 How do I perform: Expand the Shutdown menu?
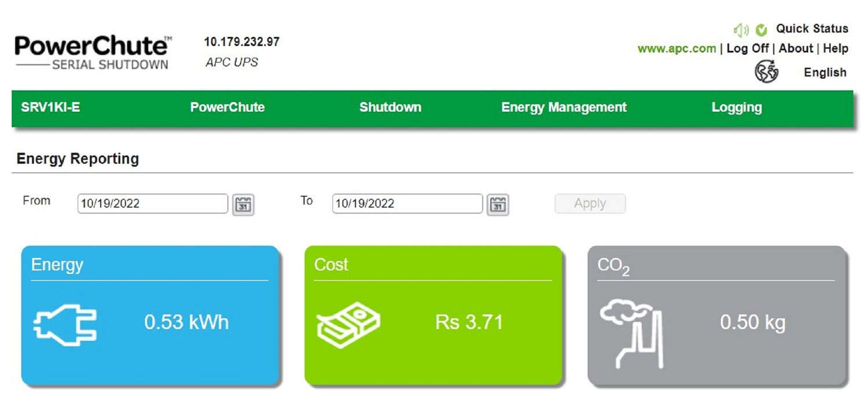click(x=390, y=108)
